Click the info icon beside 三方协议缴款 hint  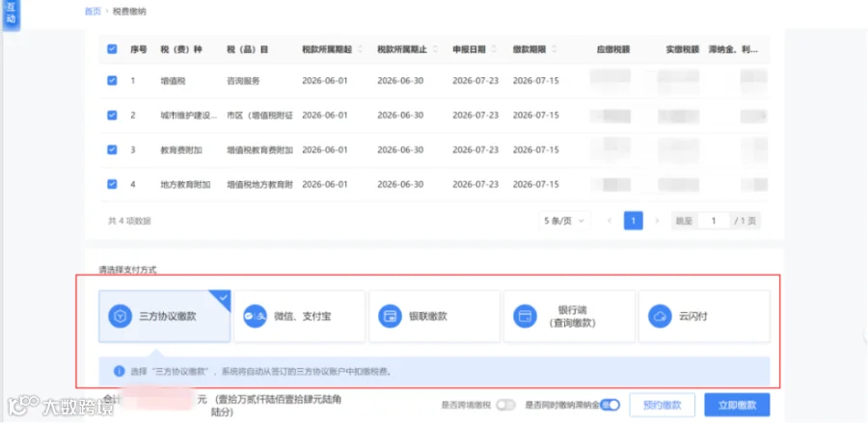point(119,371)
